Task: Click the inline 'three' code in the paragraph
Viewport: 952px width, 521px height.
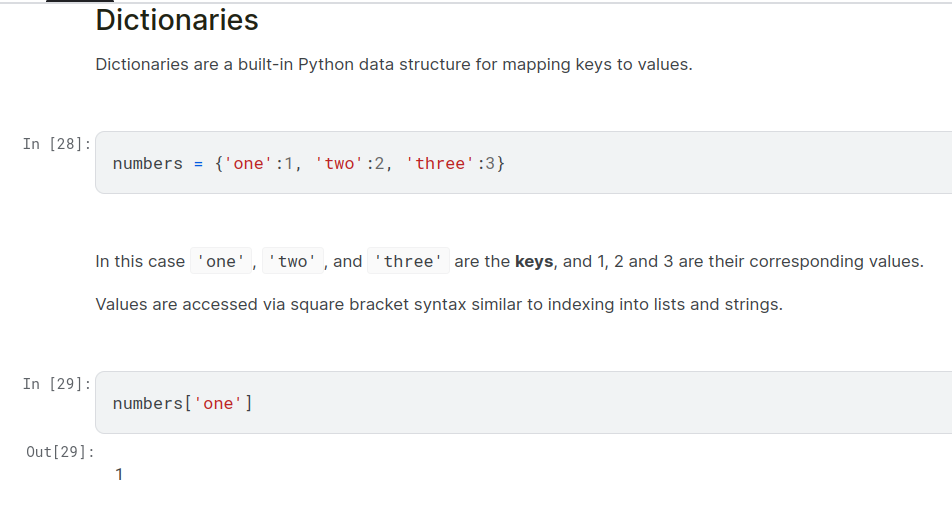Action: pos(408,262)
